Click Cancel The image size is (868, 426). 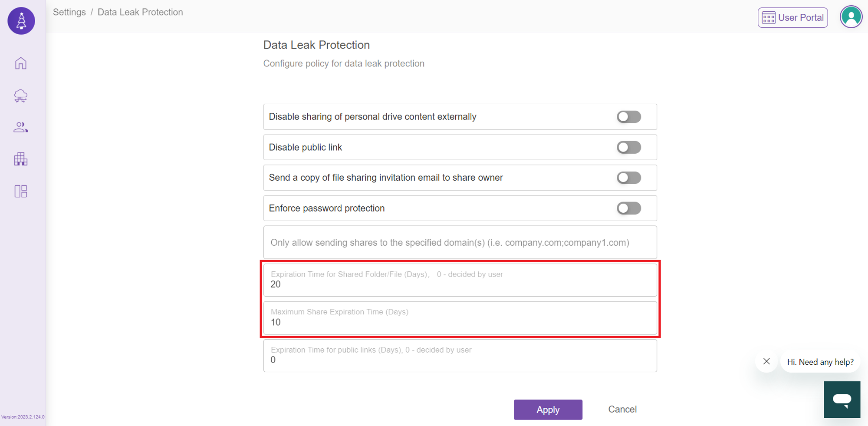pos(622,409)
